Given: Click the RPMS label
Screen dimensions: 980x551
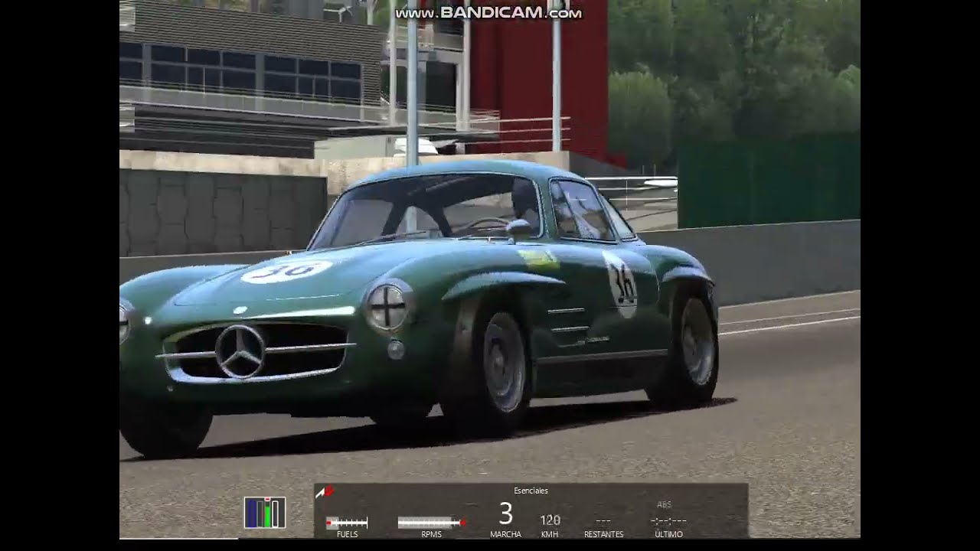Looking at the screenshot, I should [431, 534].
